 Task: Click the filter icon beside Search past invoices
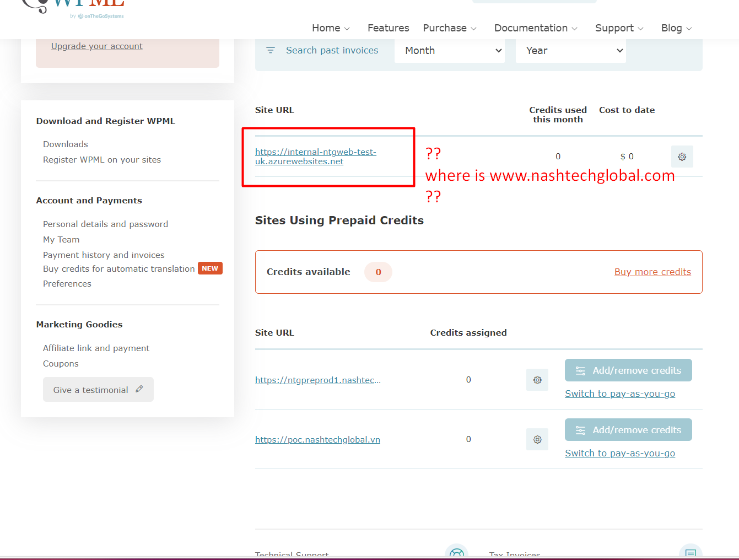271,50
